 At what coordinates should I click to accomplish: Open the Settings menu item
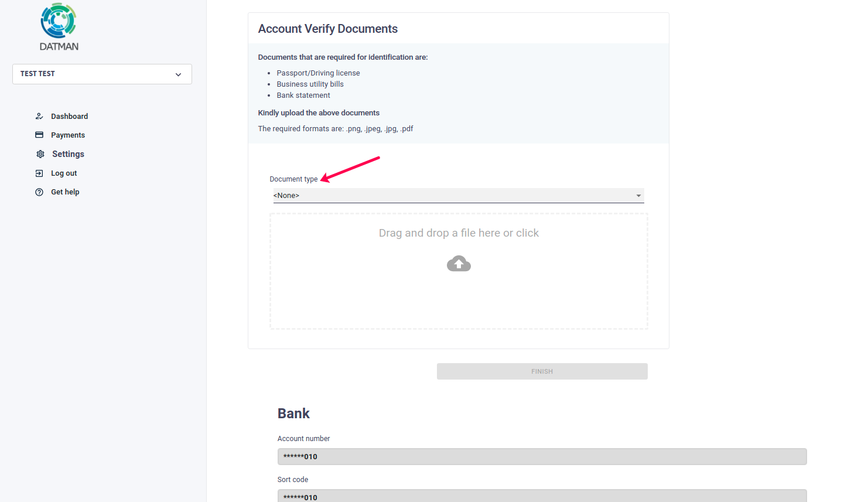point(68,154)
